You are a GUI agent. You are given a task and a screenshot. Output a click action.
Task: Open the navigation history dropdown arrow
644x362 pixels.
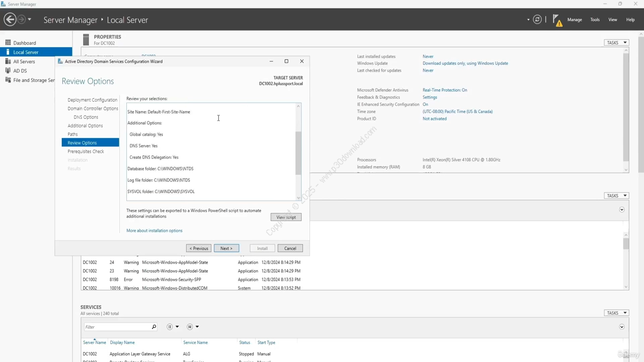pos(29,20)
